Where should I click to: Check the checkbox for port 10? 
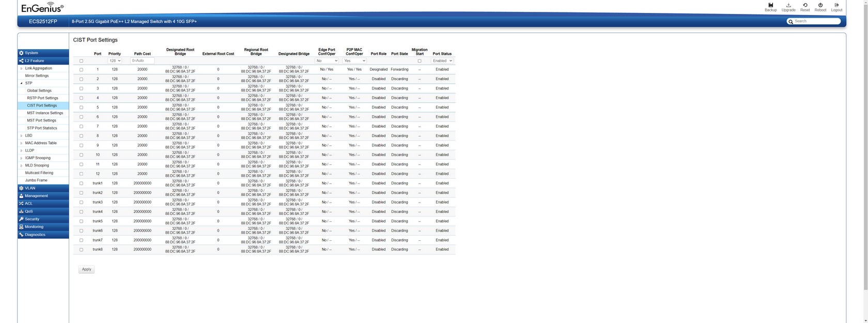(81, 155)
